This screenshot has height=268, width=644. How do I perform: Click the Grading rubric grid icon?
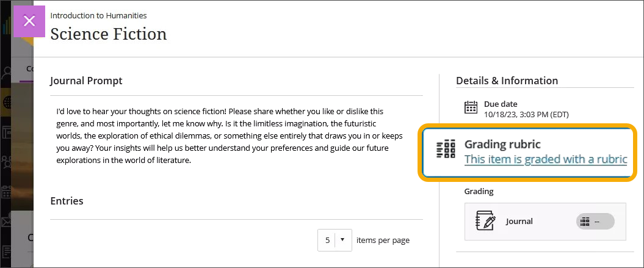click(x=446, y=150)
